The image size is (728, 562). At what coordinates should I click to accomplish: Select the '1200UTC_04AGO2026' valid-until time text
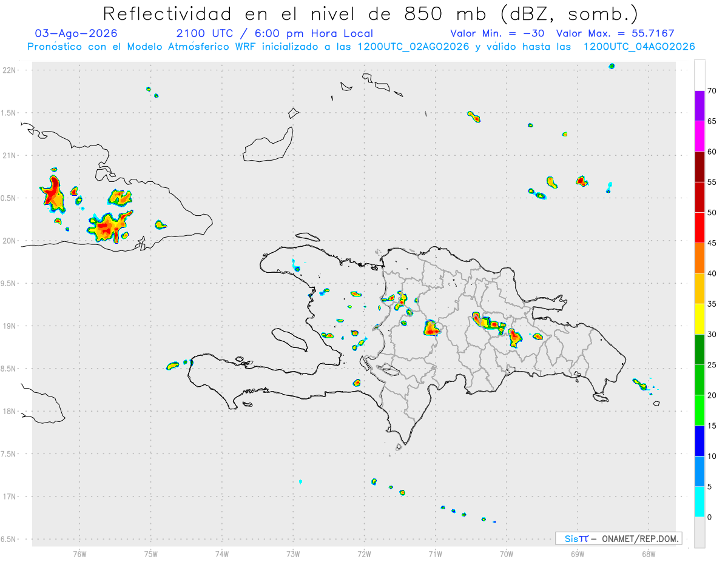639,47
